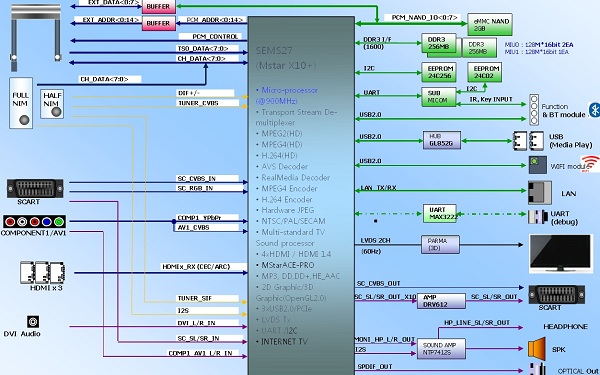Select the AMP DRV612 block
Image resolution: width=600 pixels, height=375 pixels.
(x=441, y=301)
